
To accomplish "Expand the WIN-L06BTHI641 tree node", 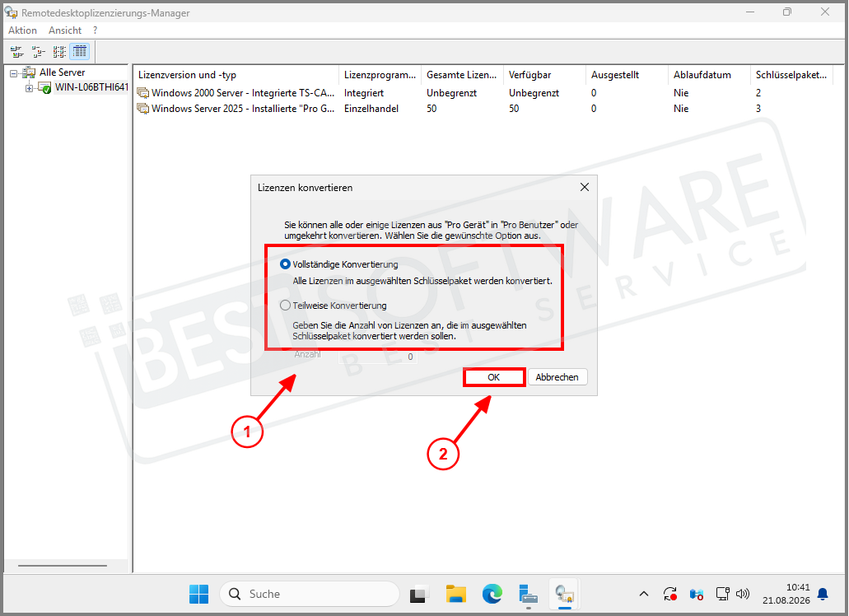I will point(30,88).
